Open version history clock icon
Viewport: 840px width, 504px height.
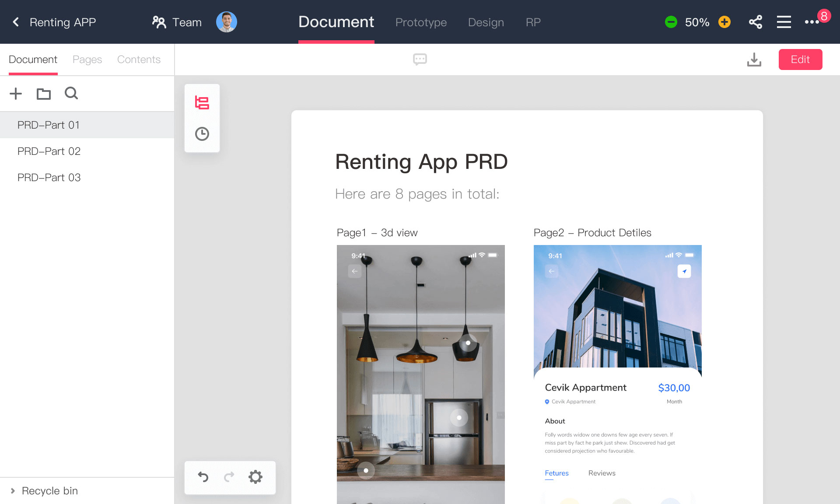pos(202,134)
